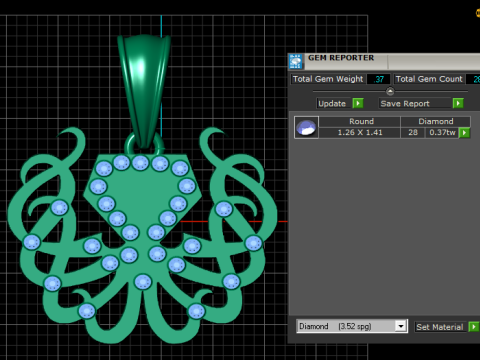Click the 0.37tw total weight cell
This screenshot has height=360, width=480.
pos(442,133)
